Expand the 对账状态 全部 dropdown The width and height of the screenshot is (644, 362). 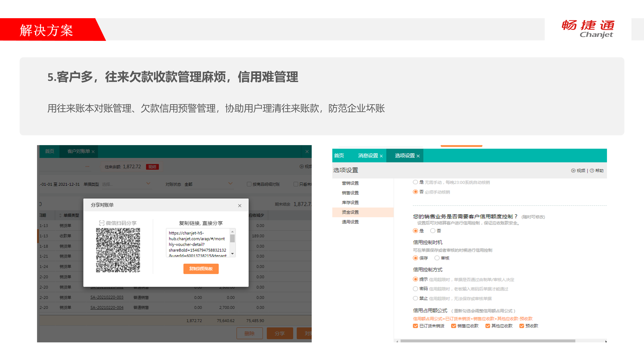[x=209, y=184]
